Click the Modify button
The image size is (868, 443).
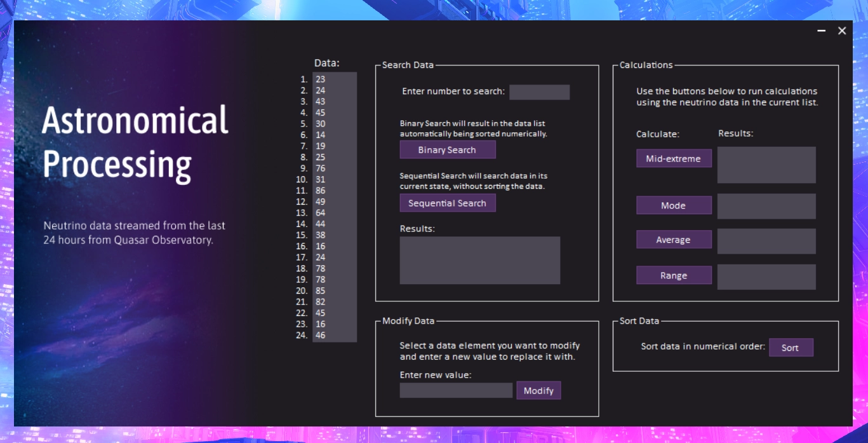click(538, 391)
